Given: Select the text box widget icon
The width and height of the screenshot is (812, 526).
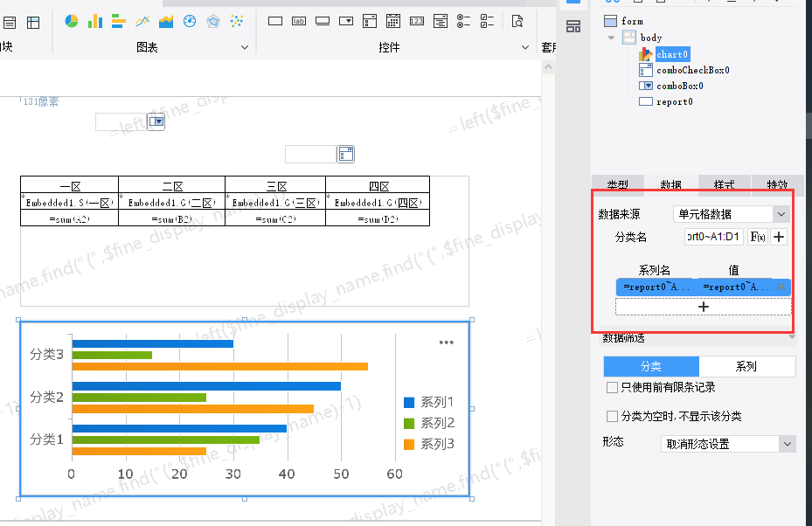Looking at the screenshot, I should (275, 21).
